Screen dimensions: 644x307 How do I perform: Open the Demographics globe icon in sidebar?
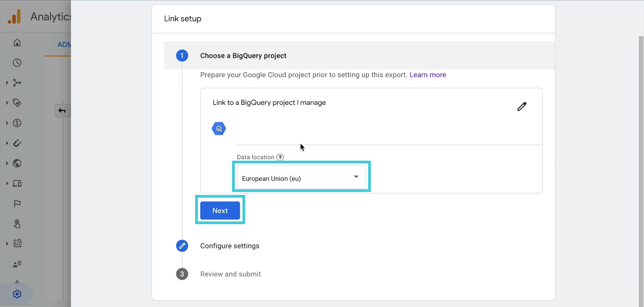pyautogui.click(x=17, y=163)
